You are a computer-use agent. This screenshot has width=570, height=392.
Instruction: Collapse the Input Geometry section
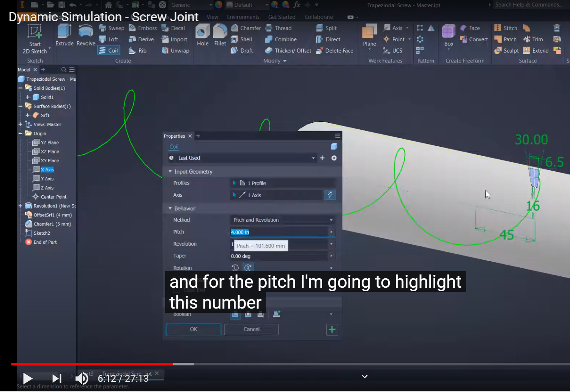[170, 171]
